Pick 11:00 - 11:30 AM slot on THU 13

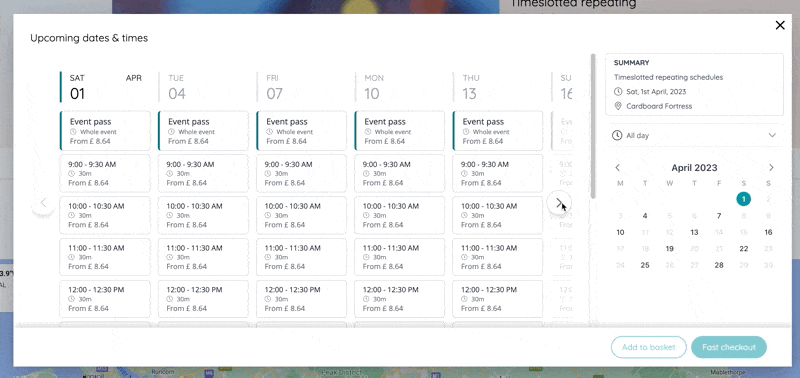[497, 257]
